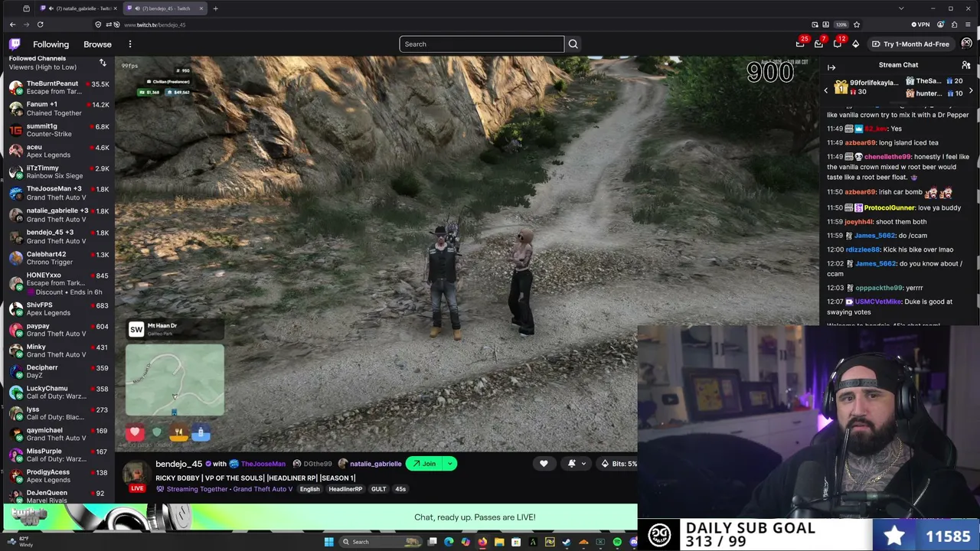Open Fanum channel in sidebar
This screenshot has height=551, width=980.
[x=60, y=109]
